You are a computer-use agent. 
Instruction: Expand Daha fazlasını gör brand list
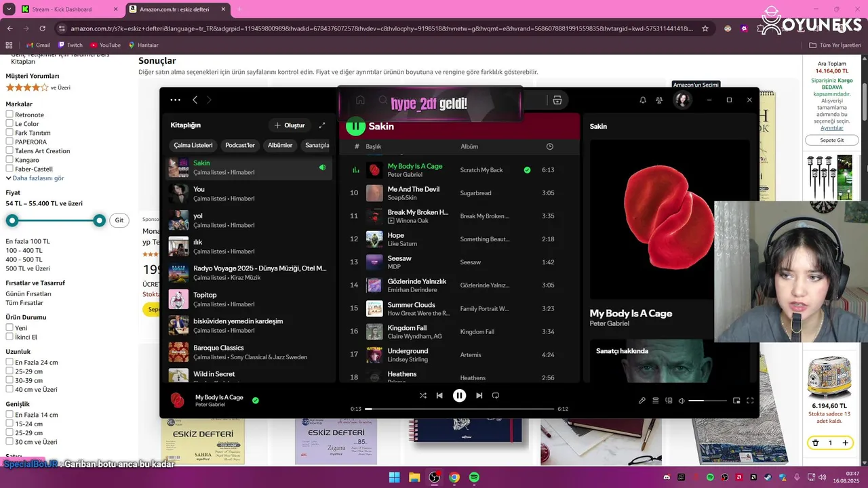35,178
